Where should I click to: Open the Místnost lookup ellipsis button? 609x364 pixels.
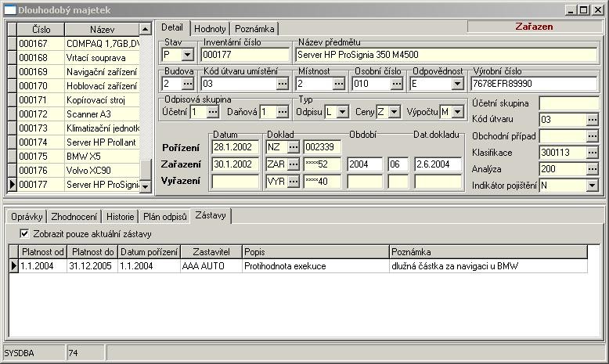[339, 84]
